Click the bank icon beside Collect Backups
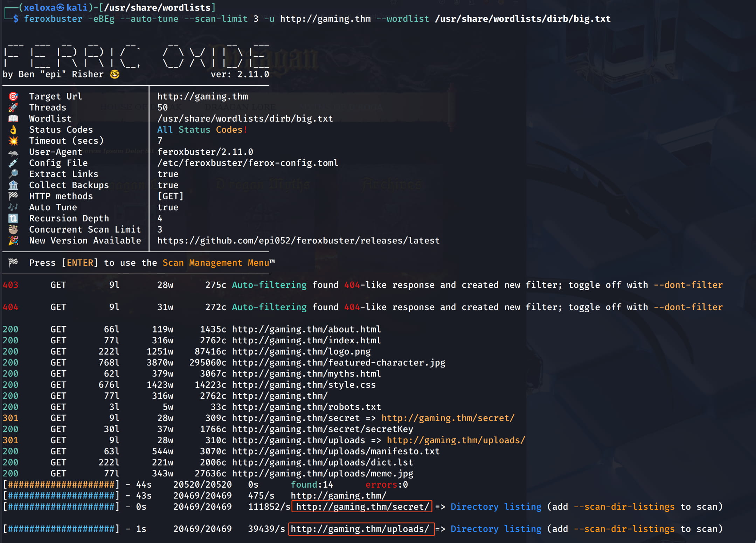The height and width of the screenshot is (543, 756). click(x=13, y=185)
